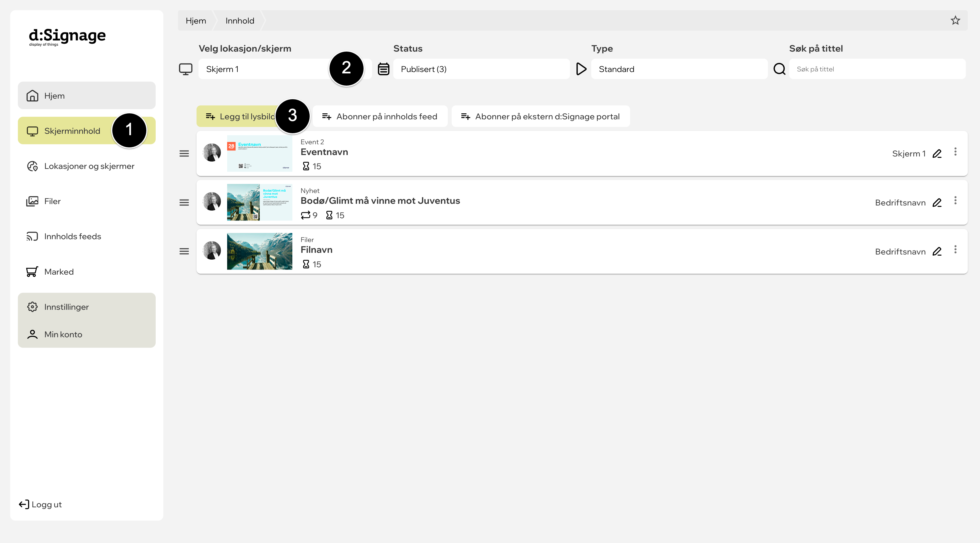Click the Nyhet category label
980x543 pixels.
[310, 191]
